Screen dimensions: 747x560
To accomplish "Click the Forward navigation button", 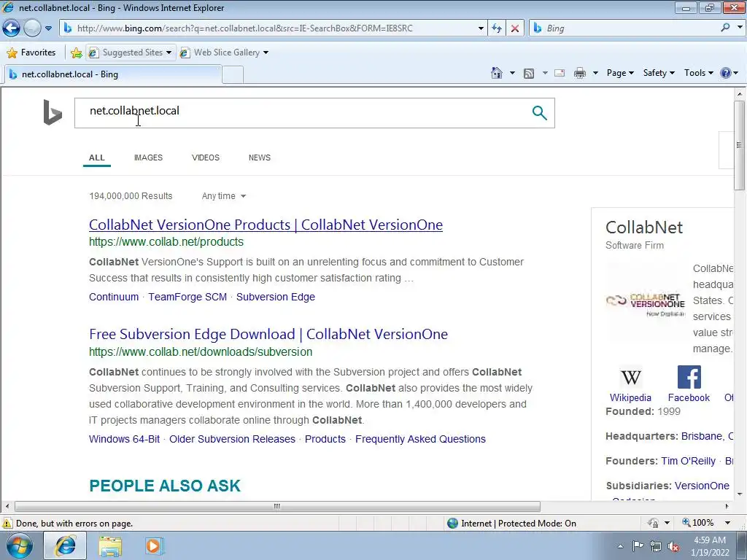I will 32,28.
